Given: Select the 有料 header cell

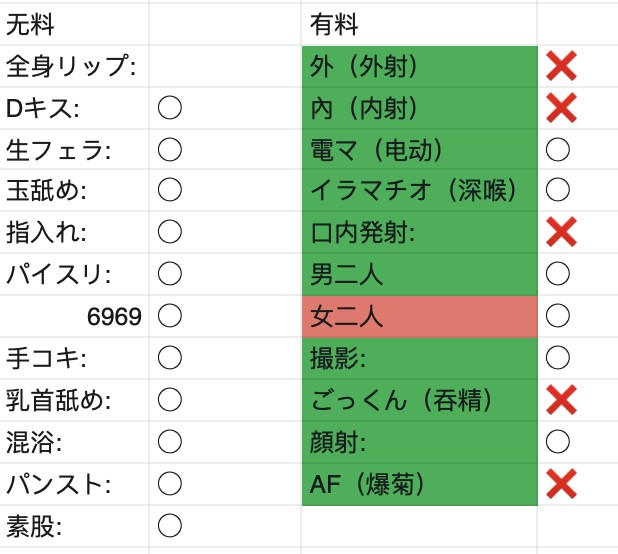Looking at the screenshot, I should click(419, 24).
